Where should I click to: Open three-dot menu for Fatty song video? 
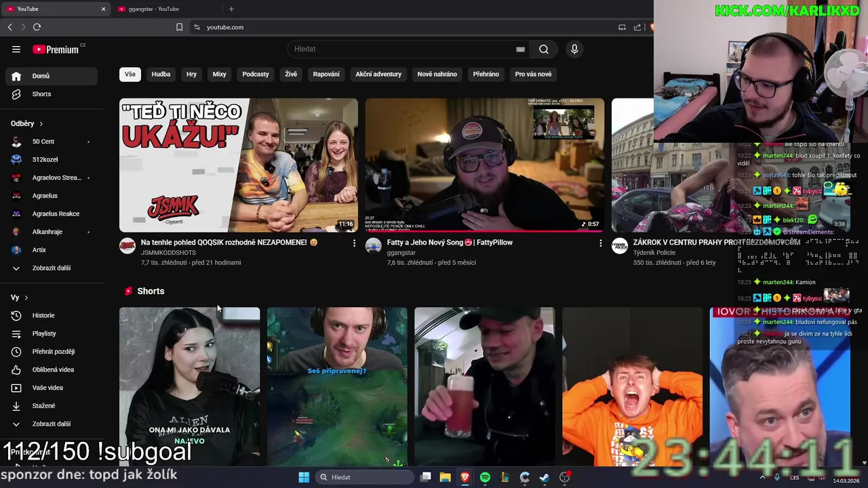pyautogui.click(x=600, y=243)
